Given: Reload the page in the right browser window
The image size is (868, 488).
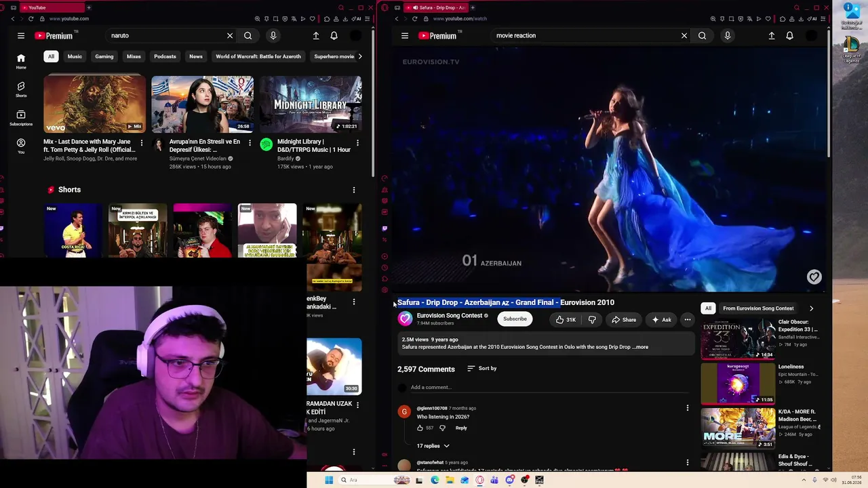Looking at the screenshot, I should pos(414,19).
